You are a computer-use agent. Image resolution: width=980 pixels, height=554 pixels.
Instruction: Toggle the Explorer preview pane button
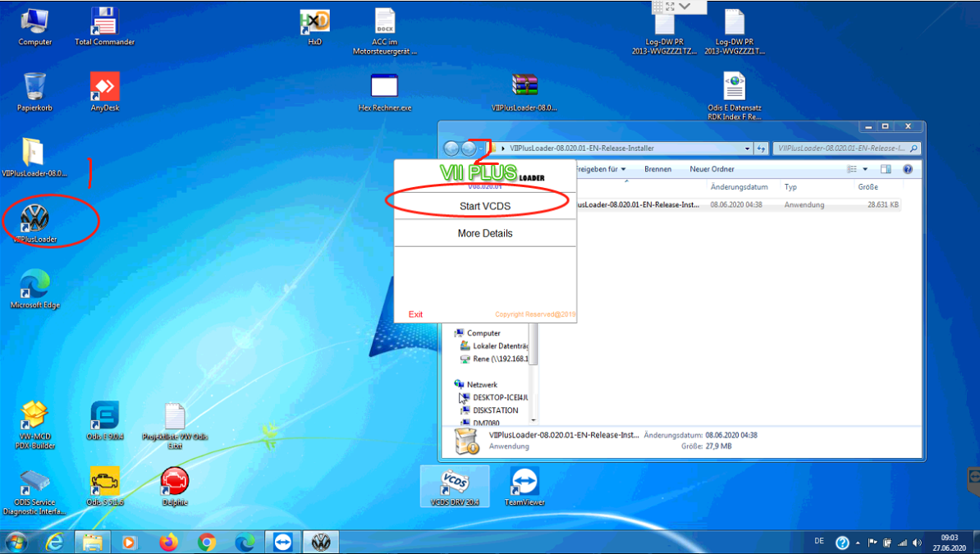click(x=886, y=169)
